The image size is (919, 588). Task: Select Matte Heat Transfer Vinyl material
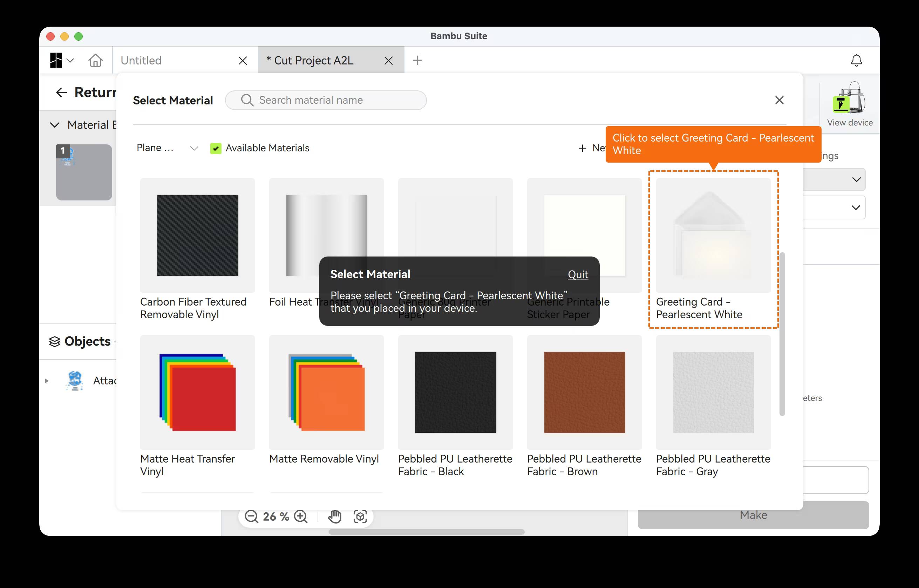click(x=197, y=406)
